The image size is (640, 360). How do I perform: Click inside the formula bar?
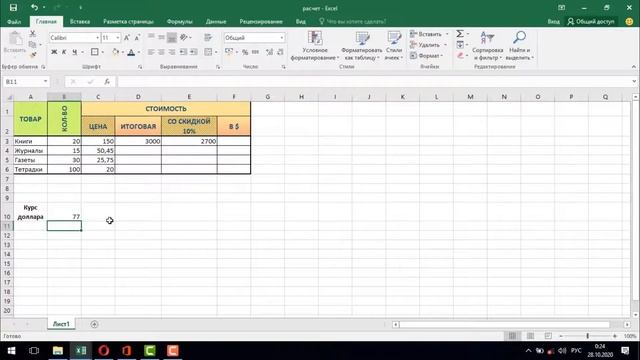coord(373,82)
